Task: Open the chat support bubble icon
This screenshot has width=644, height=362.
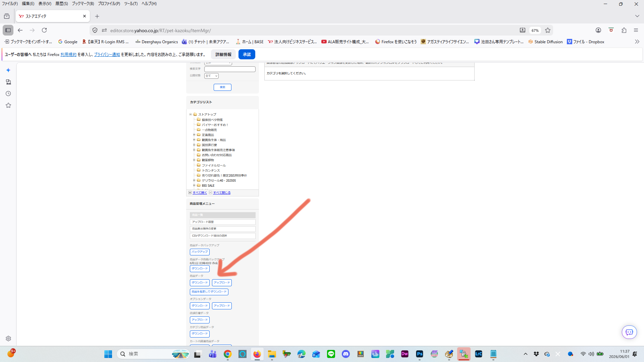Action: (629, 332)
